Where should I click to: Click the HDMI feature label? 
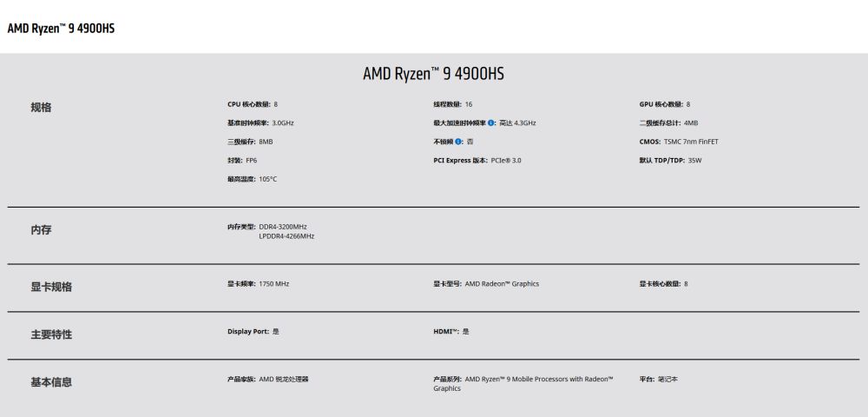click(446, 331)
